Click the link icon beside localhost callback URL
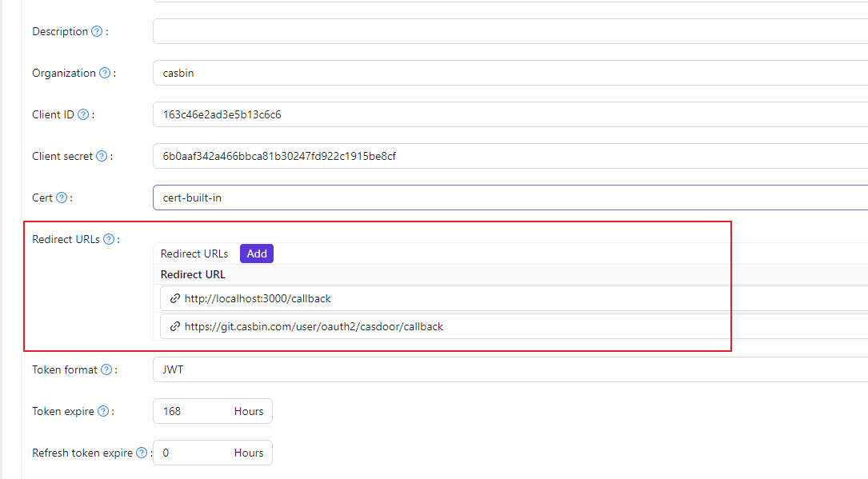Image resolution: width=868 pixels, height=479 pixels. point(176,298)
